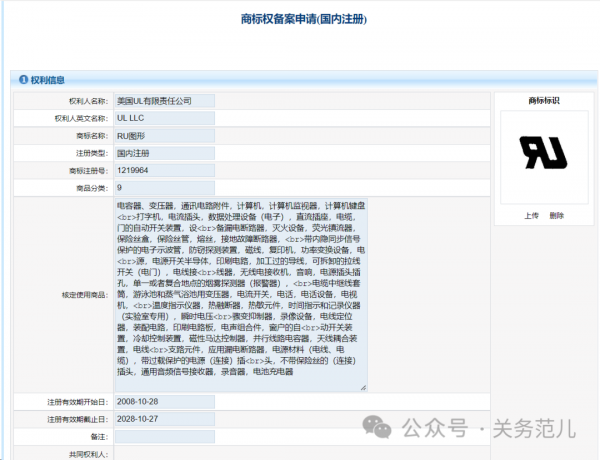
Task: Click the 商标权备案申请(国内注册) page title
Action: [x=300, y=19]
